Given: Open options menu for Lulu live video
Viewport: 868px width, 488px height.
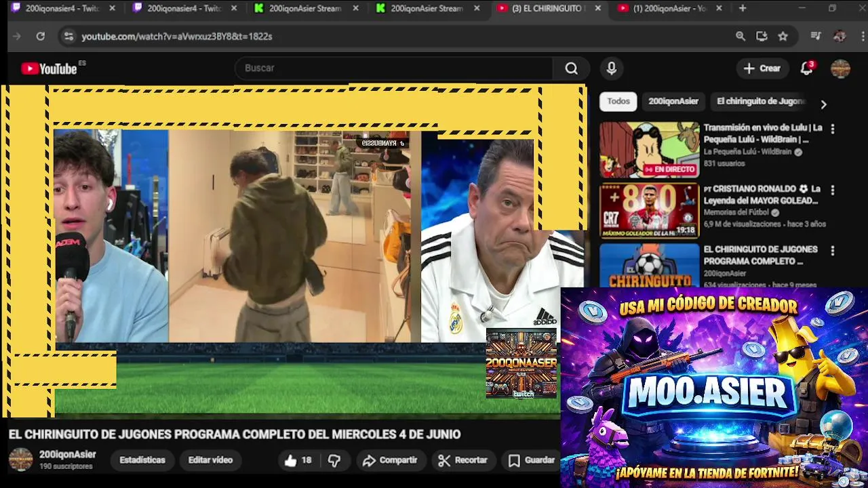Looking at the screenshot, I should (x=833, y=129).
